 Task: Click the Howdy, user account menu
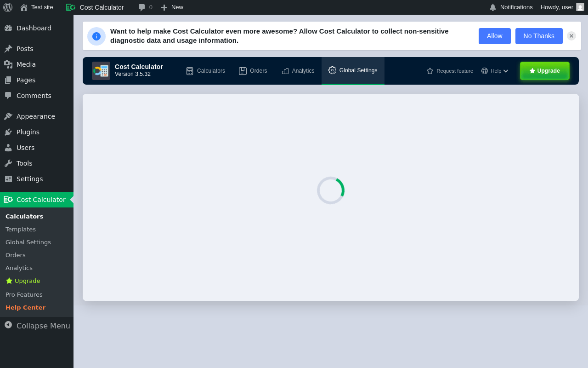pos(562,7)
